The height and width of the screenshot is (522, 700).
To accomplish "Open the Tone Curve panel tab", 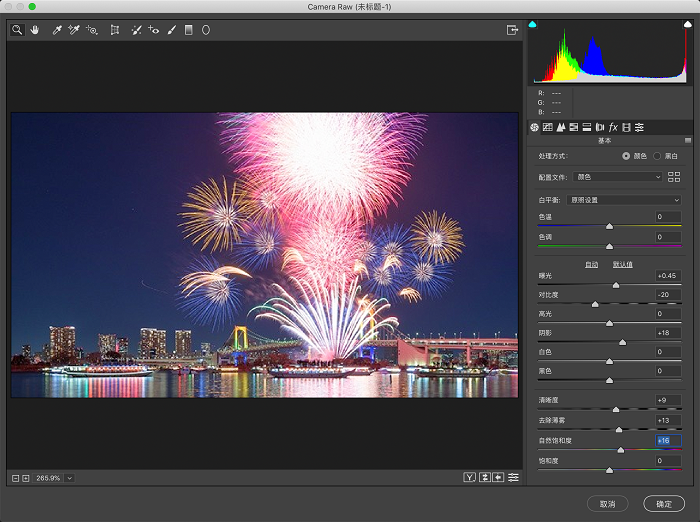I will click(x=548, y=127).
